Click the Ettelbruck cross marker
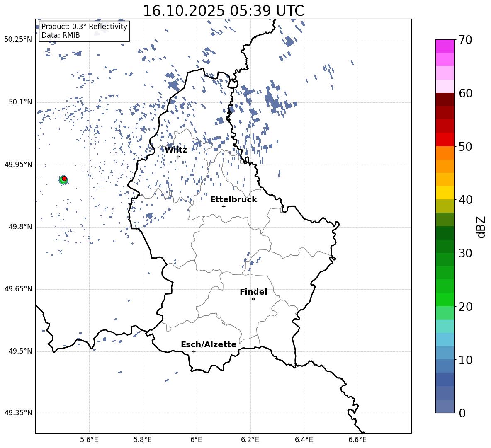This screenshot has height=448, width=491. [224, 206]
